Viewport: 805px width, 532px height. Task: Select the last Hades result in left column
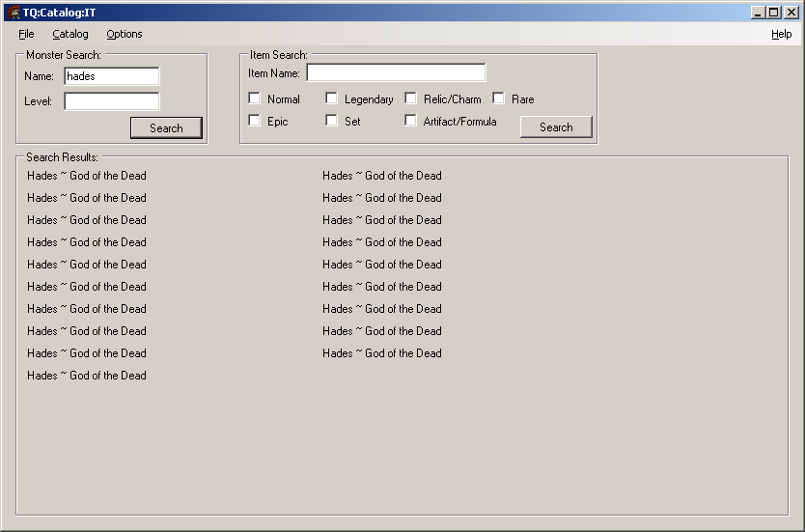click(87, 376)
